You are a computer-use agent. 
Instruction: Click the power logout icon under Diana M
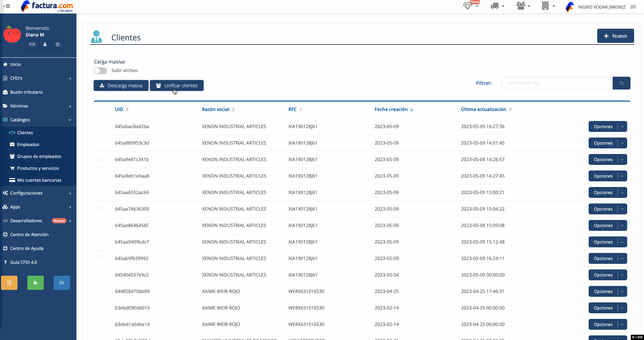coord(58,44)
